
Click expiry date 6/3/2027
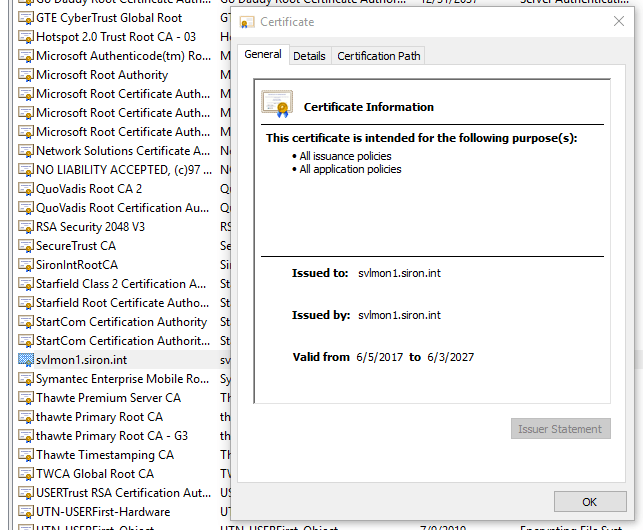click(x=450, y=357)
